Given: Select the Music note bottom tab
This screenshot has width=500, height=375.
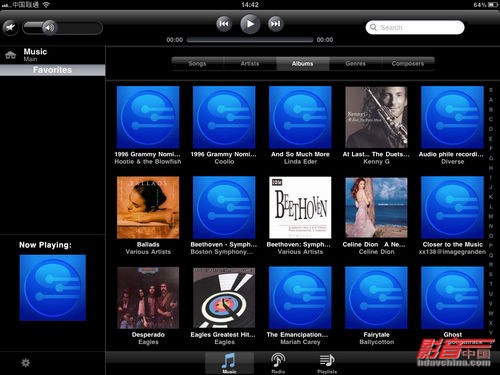Looking at the screenshot, I should [x=229, y=363].
